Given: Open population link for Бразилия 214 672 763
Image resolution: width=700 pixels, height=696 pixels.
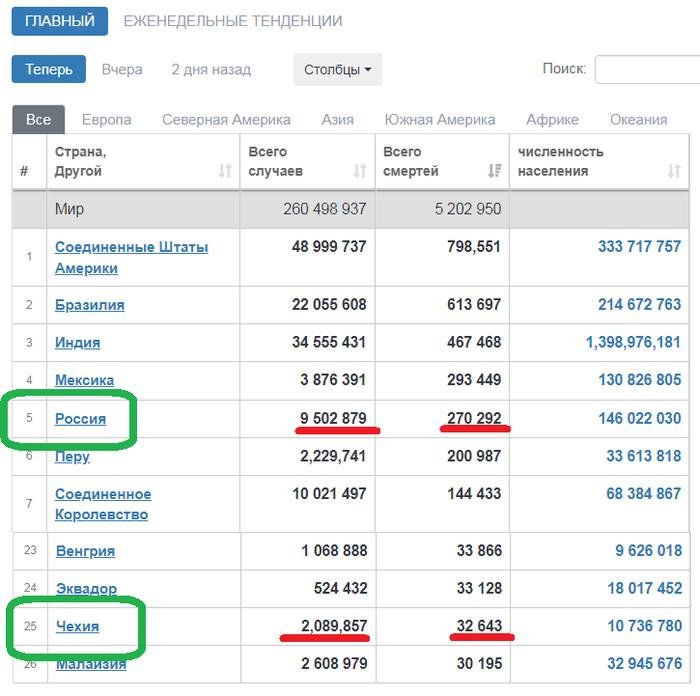Looking at the screenshot, I should (639, 305).
